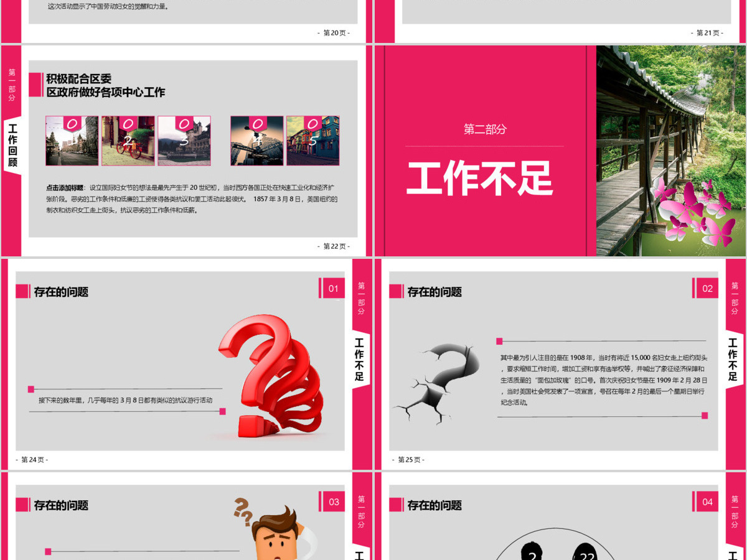747x560 pixels.
Task: Click the cracked black question mark image
Action: coord(438,383)
